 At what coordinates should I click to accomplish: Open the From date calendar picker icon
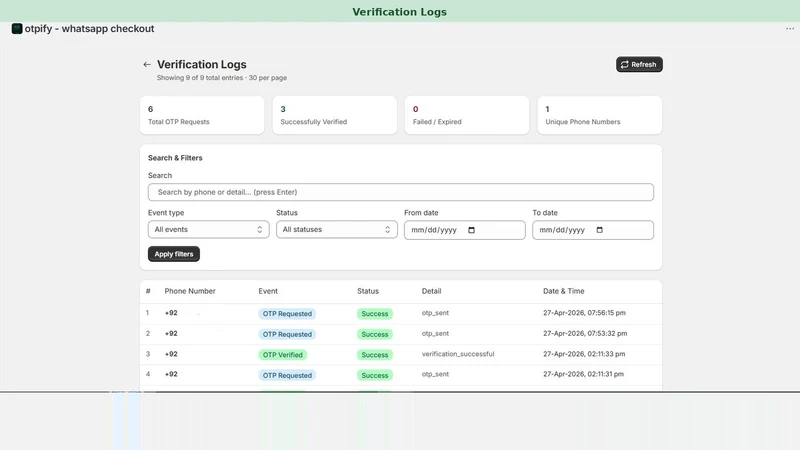pyautogui.click(x=471, y=230)
